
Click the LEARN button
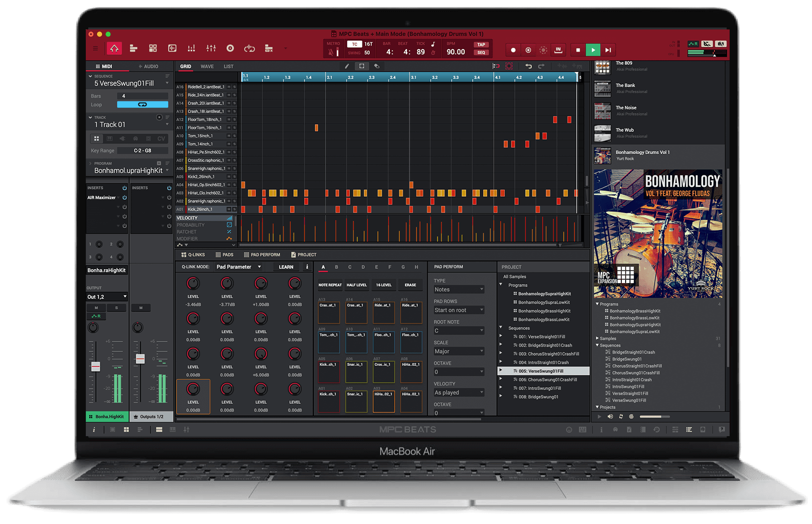[286, 267]
